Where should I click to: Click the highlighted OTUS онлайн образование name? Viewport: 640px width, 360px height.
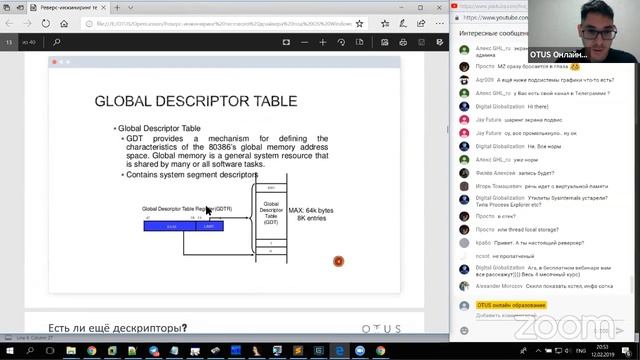click(511, 305)
